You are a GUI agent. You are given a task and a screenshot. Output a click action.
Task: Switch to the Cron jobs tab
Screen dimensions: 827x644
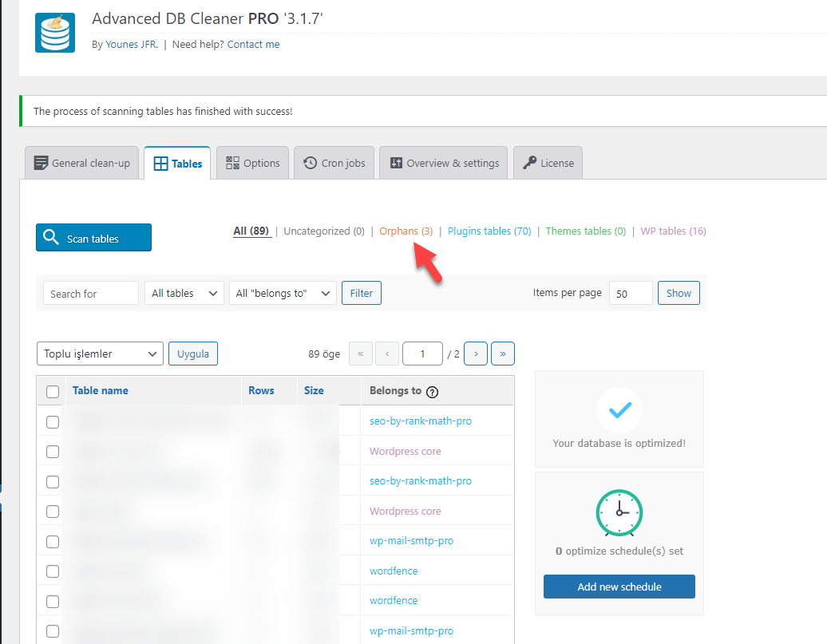point(334,163)
